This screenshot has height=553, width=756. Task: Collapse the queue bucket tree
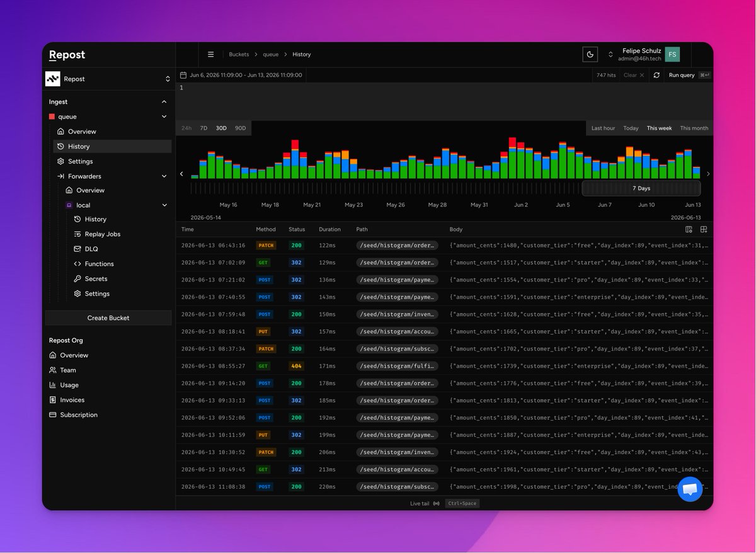[164, 117]
